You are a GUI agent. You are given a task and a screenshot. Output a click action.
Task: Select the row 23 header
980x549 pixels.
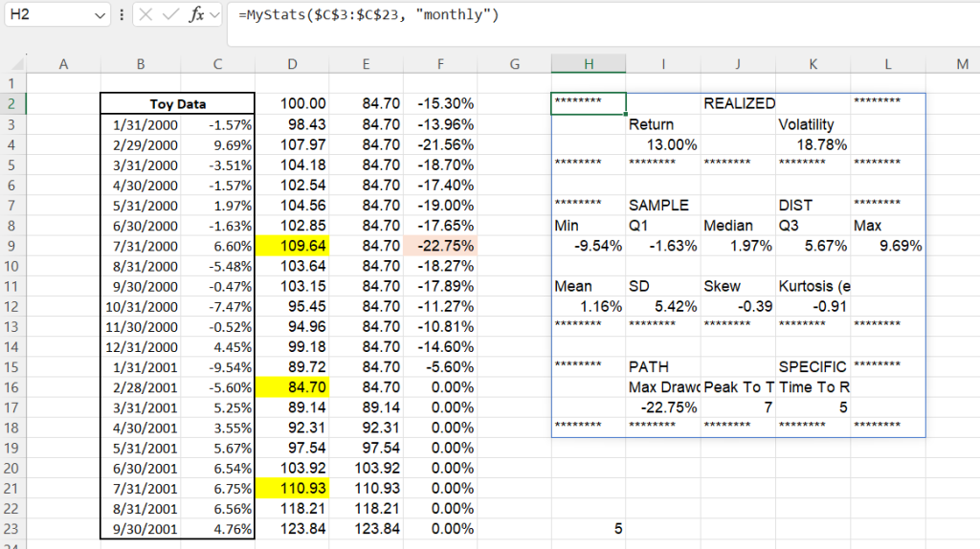(12, 528)
